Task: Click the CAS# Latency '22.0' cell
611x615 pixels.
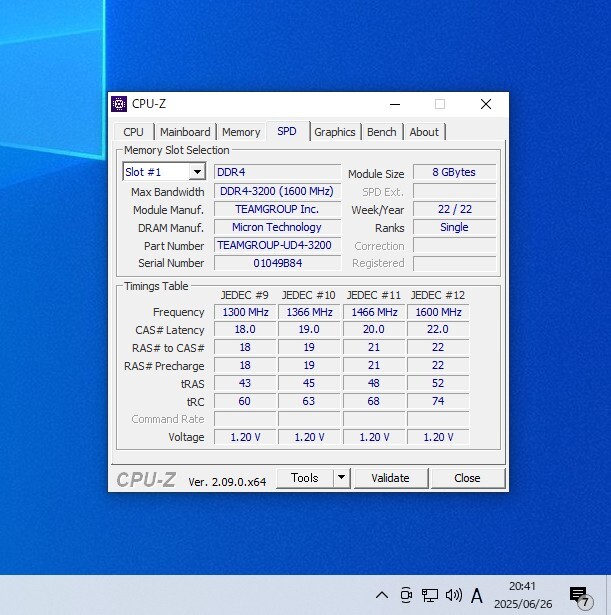Action: point(438,329)
